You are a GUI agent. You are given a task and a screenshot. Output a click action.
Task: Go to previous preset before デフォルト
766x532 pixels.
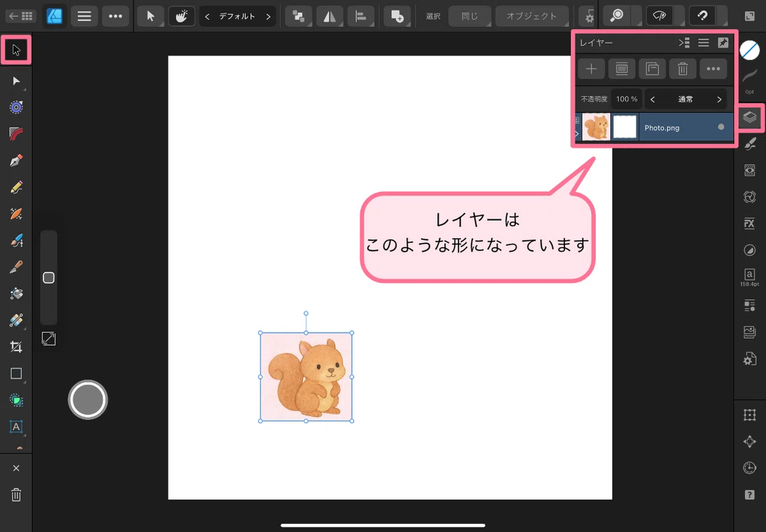point(207,17)
